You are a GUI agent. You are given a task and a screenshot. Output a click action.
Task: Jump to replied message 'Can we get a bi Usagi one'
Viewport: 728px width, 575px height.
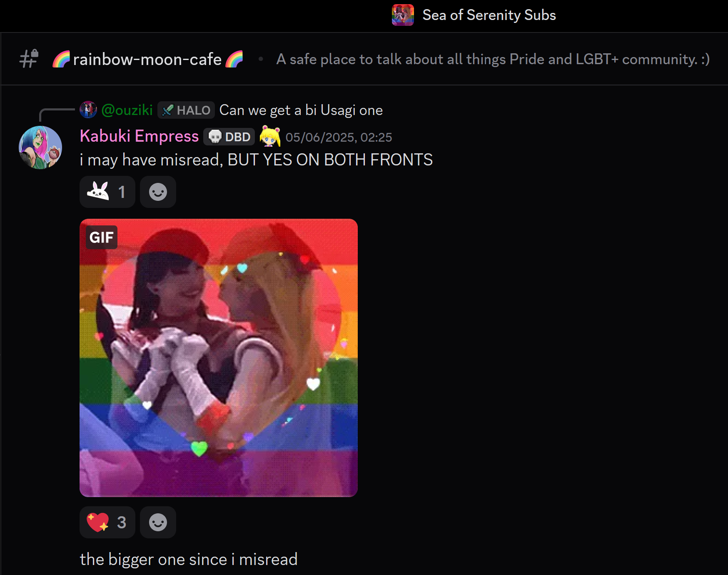pyautogui.click(x=301, y=110)
